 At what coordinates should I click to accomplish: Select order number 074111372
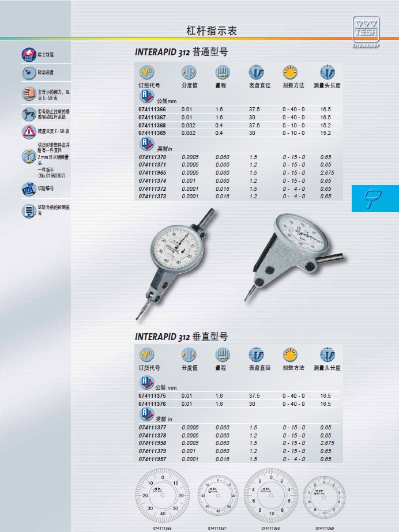tap(152, 188)
